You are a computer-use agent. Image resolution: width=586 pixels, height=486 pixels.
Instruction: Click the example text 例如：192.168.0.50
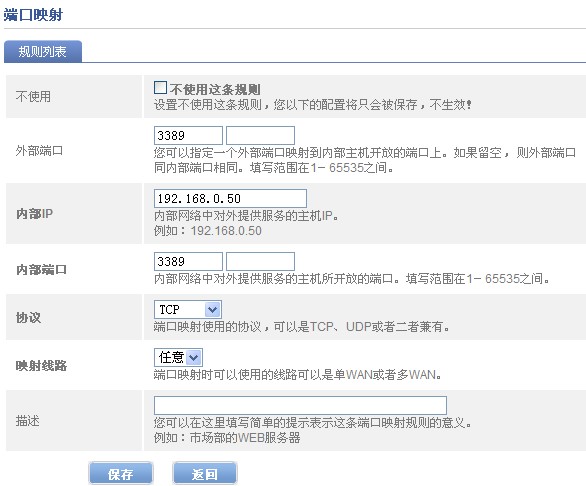coord(208,230)
